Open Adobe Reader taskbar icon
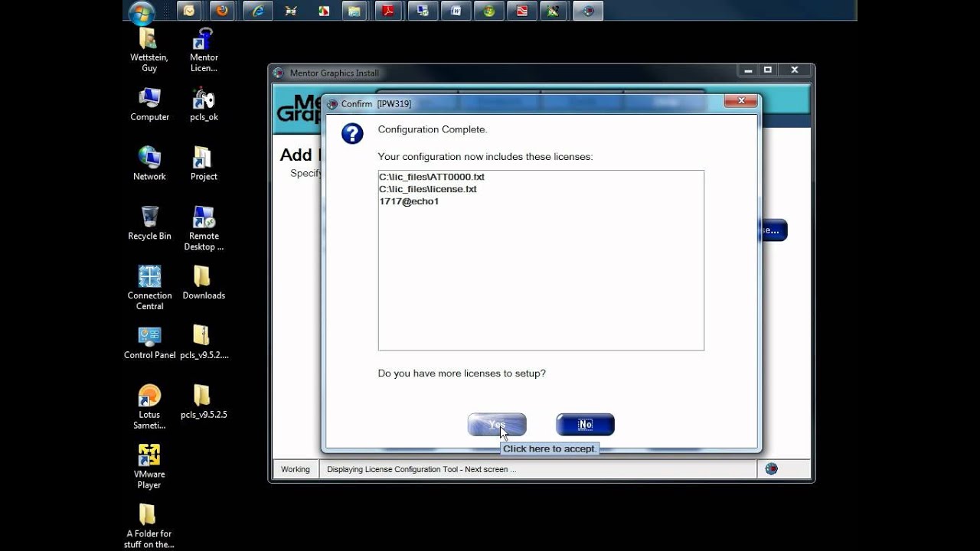The image size is (980, 551). pyautogui.click(x=389, y=11)
